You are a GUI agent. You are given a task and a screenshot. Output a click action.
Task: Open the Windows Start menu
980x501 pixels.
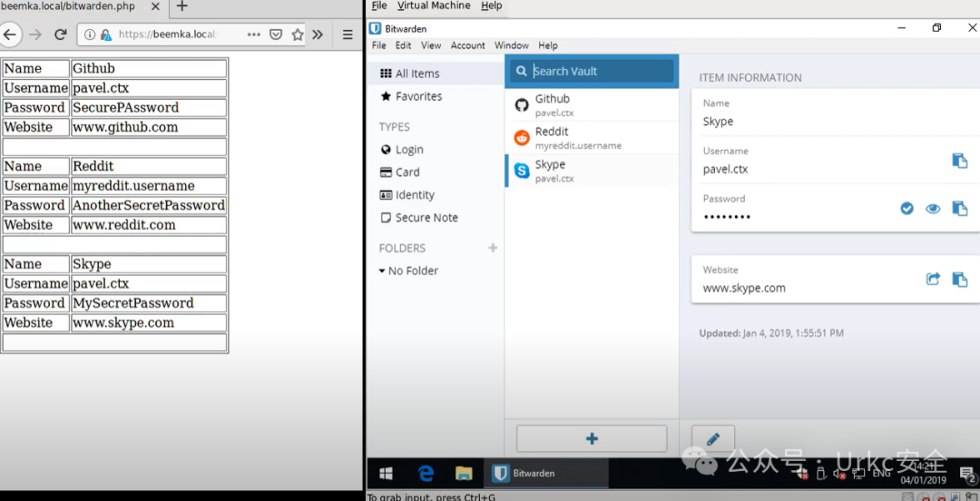tap(386, 474)
